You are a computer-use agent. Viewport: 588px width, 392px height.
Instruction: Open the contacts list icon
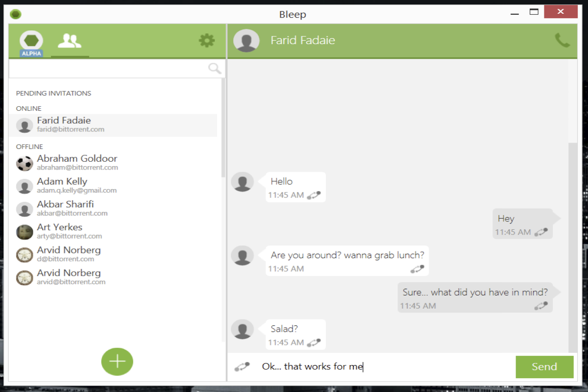click(70, 41)
